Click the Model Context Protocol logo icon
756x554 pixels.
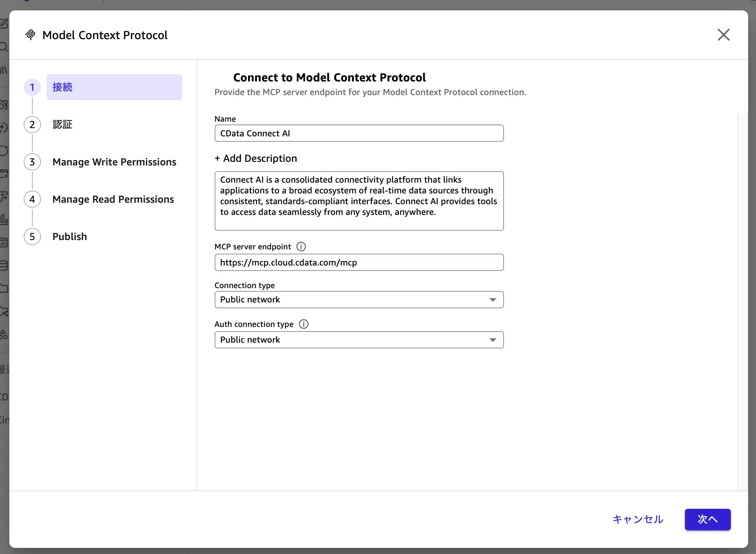point(31,35)
